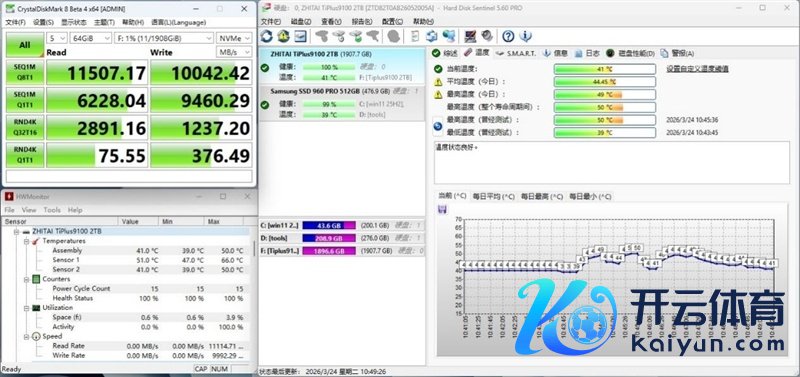The height and width of the screenshot is (377, 800).
Task: Click the blue globe network icon in toolbar
Action: (448, 36)
